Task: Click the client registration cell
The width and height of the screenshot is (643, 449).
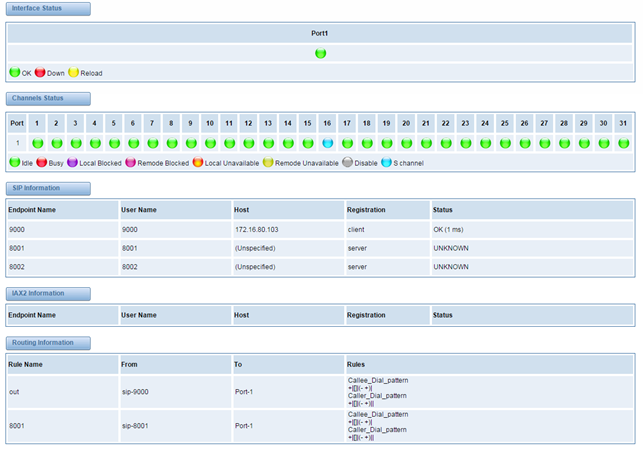Action: (388, 230)
